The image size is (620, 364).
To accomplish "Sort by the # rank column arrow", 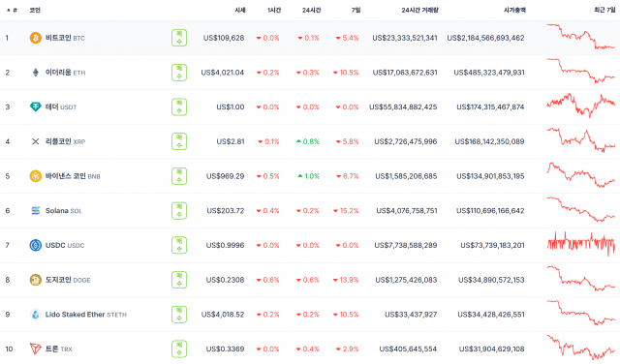I will 9,11.
